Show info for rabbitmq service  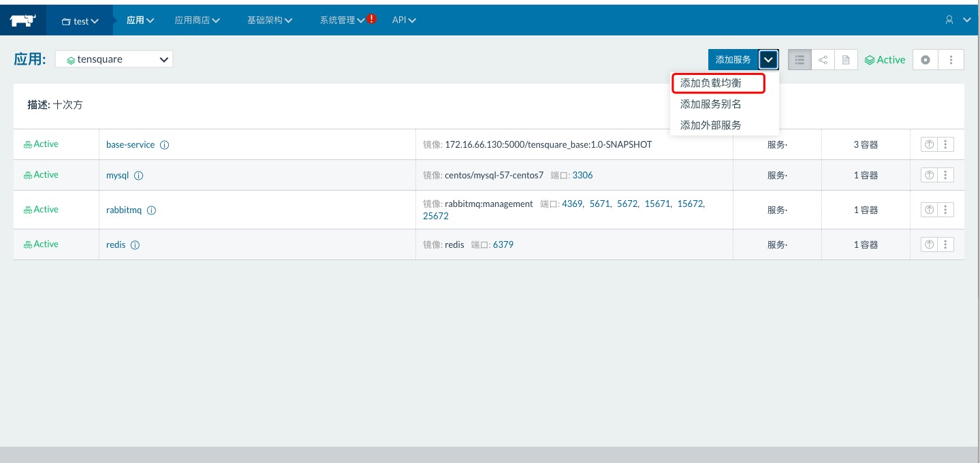click(x=152, y=210)
